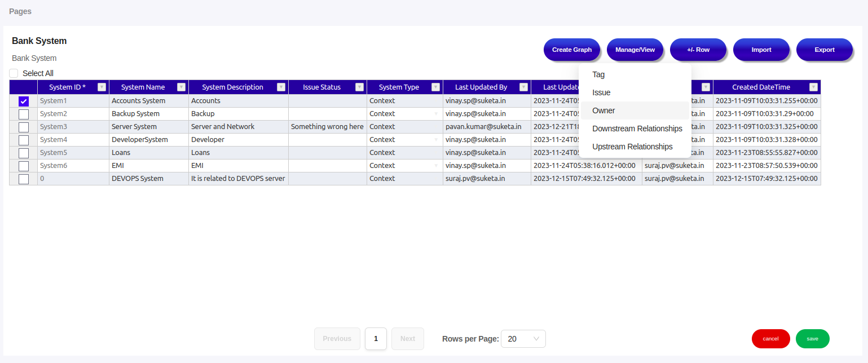The height and width of the screenshot is (363, 868).
Task: Click the Create Graph button
Action: point(572,50)
